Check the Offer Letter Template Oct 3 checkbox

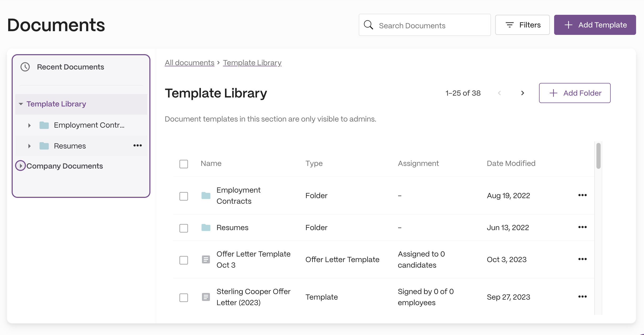coord(184,260)
